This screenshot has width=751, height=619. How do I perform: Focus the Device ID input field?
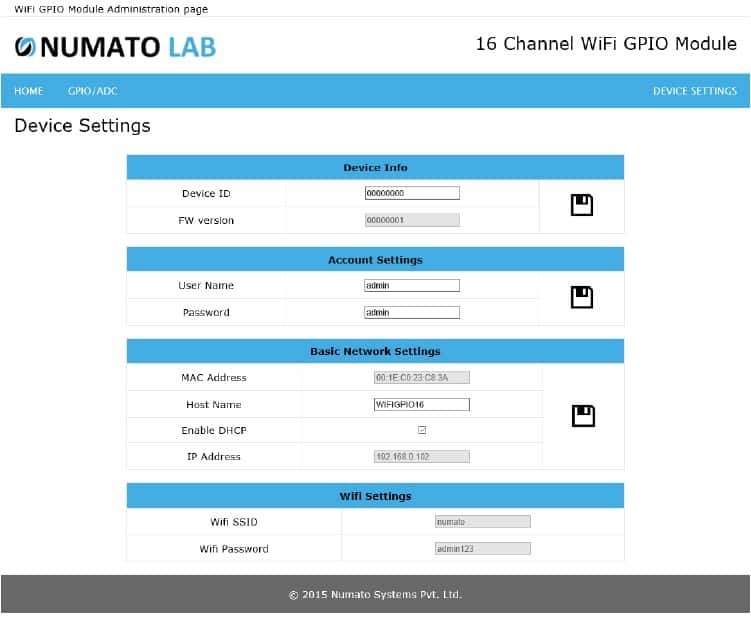tap(412, 193)
